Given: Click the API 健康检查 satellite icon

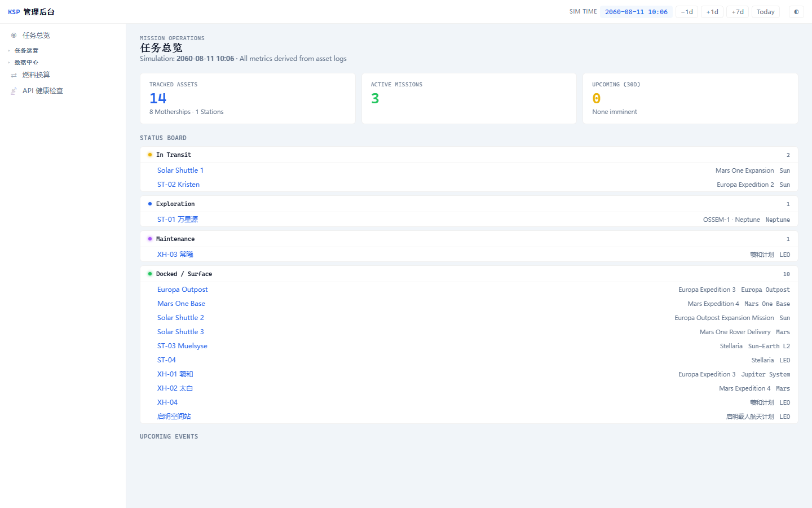Looking at the screenshot, I should tap(14, 91).
